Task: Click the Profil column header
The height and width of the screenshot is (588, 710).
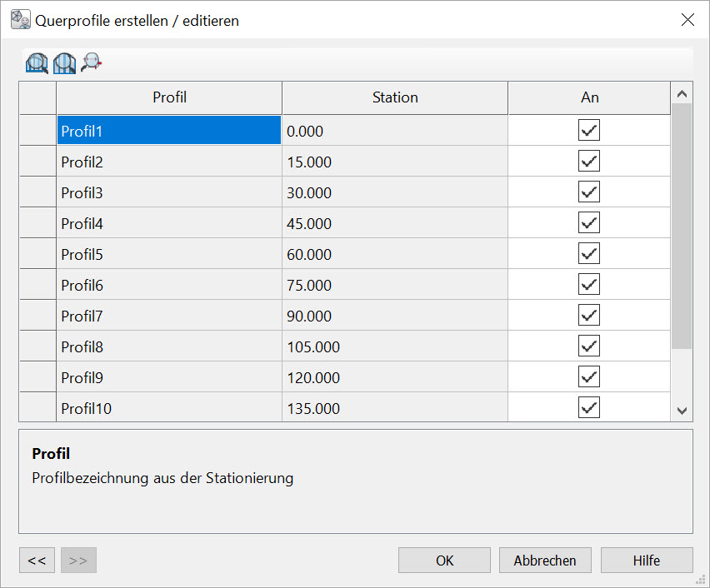Action: (x=169, y=97)
